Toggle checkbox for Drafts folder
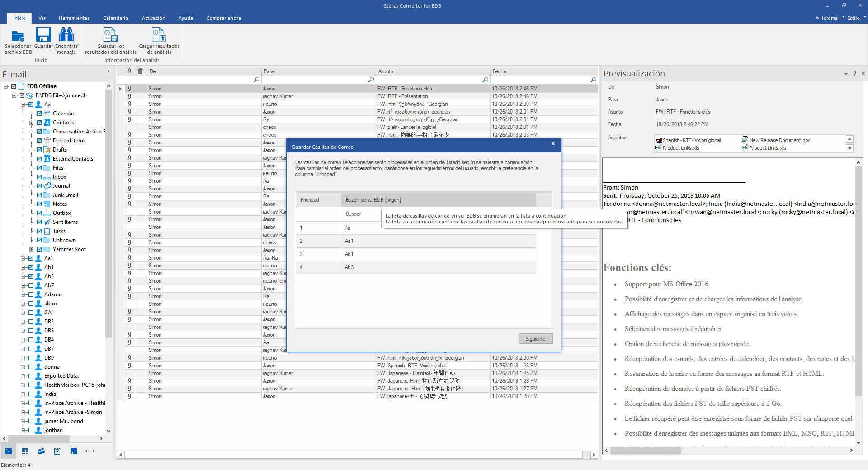Image resolution: width=868 pixels, height=470 pixels. pyautogui.click(x=39, y=150)
